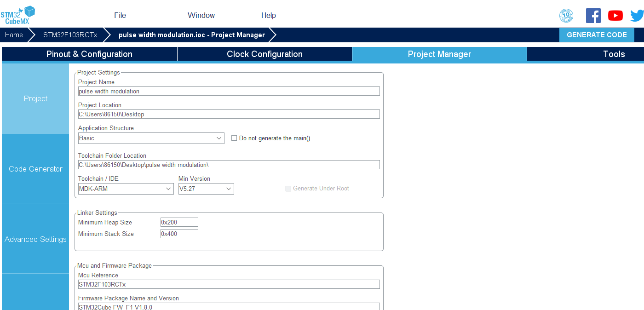The width and height of the screenshot is (644, 310).
Task: Open the Advanced Settings side section
Action: (35, 239)
